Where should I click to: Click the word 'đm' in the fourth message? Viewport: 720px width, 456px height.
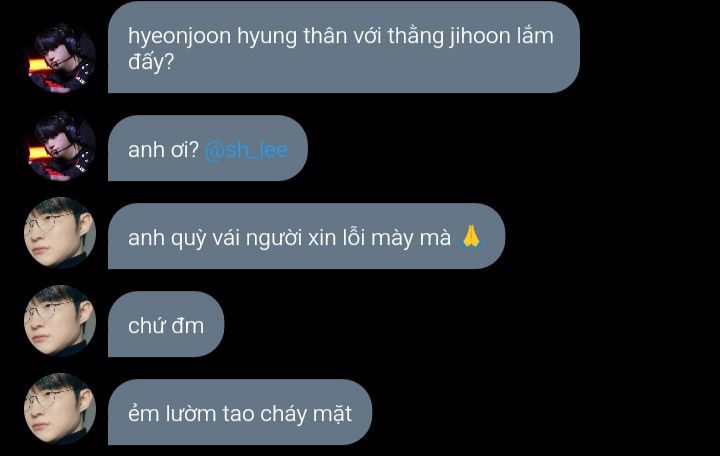[x=186, y=326]
